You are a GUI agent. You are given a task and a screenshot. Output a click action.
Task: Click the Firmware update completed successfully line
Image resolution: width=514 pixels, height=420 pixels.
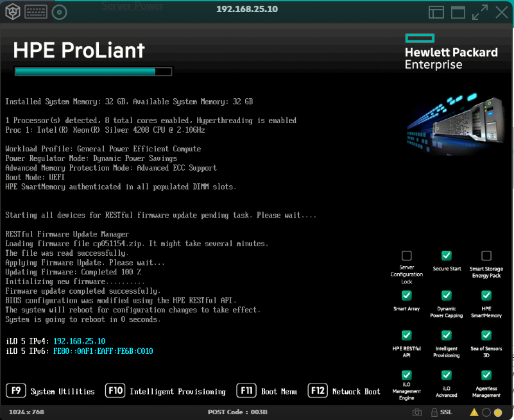coord(83,291)
